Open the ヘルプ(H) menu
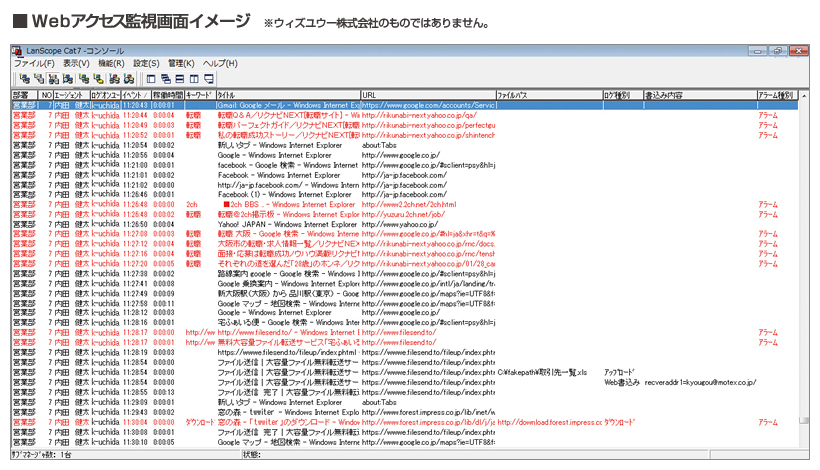 point(220,63)
